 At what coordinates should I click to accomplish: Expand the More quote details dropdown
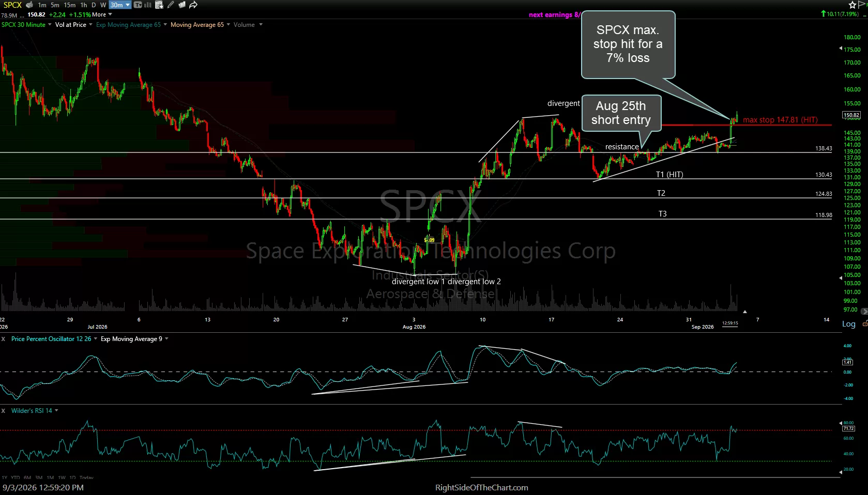102,15
